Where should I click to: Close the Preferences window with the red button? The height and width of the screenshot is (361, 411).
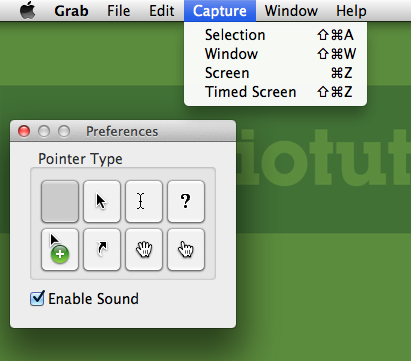pyautogui.click(x=24, y=131)
